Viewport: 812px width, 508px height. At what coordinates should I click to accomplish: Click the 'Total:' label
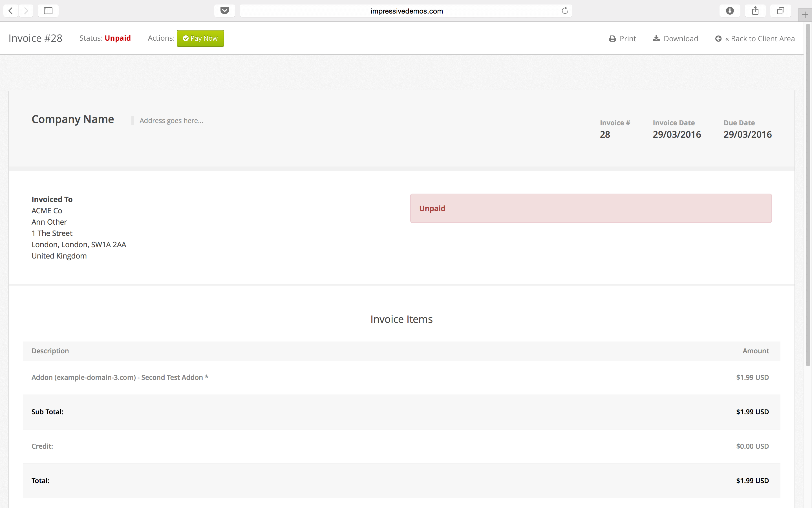[x=40, y=481]
